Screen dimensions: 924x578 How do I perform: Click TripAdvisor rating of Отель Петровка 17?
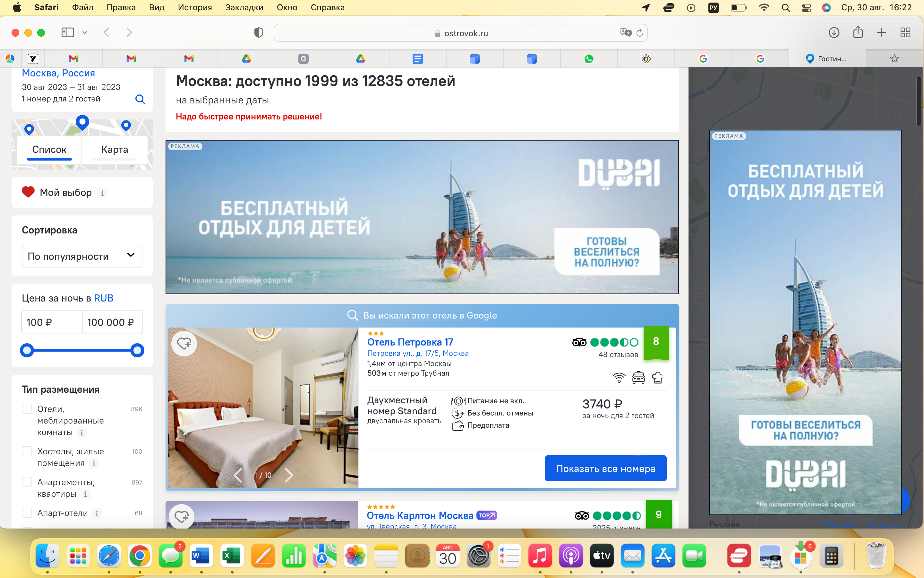coord(605,342)
